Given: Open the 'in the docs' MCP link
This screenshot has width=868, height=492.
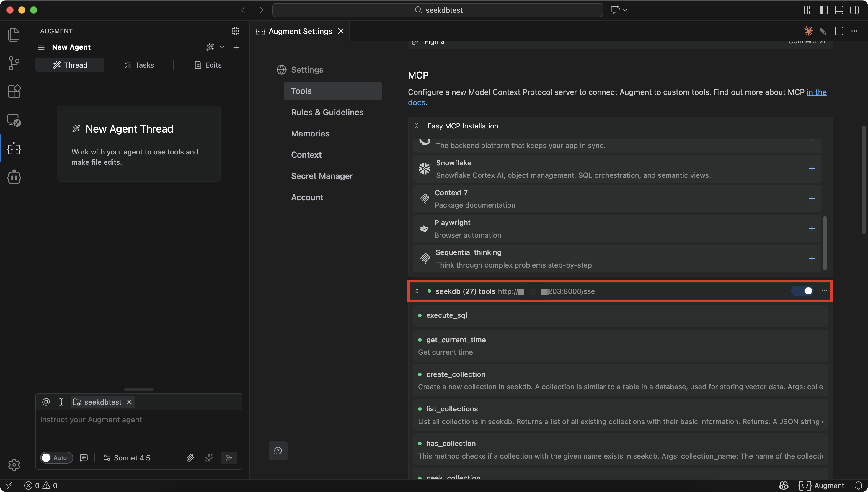Looking at the screenshot, I should click(x=816, y=92).
